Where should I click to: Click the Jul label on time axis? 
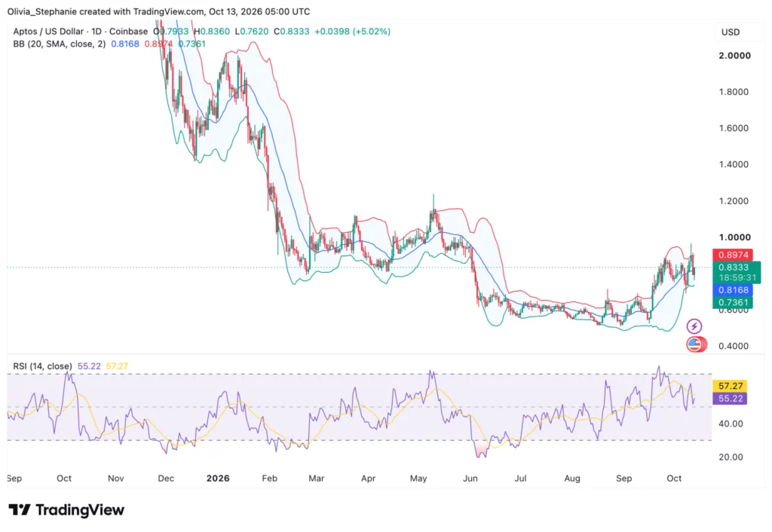[520, 478]
